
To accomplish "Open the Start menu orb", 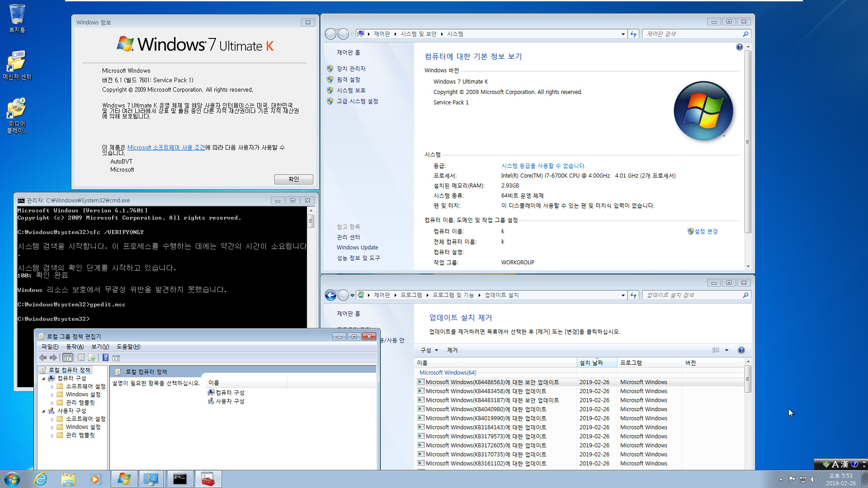I will (12, 479).
